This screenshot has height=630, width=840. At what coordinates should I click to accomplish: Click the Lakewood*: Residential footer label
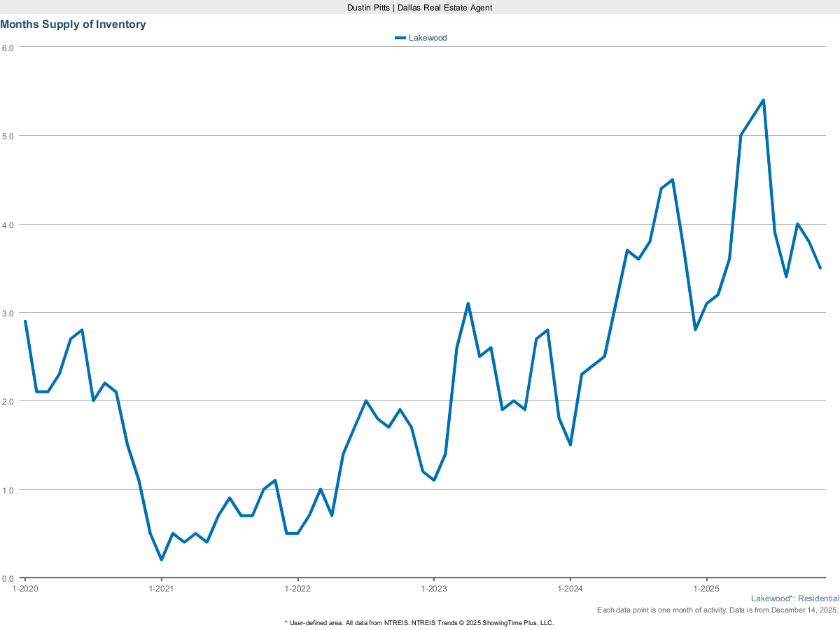(x=794, y=598)
